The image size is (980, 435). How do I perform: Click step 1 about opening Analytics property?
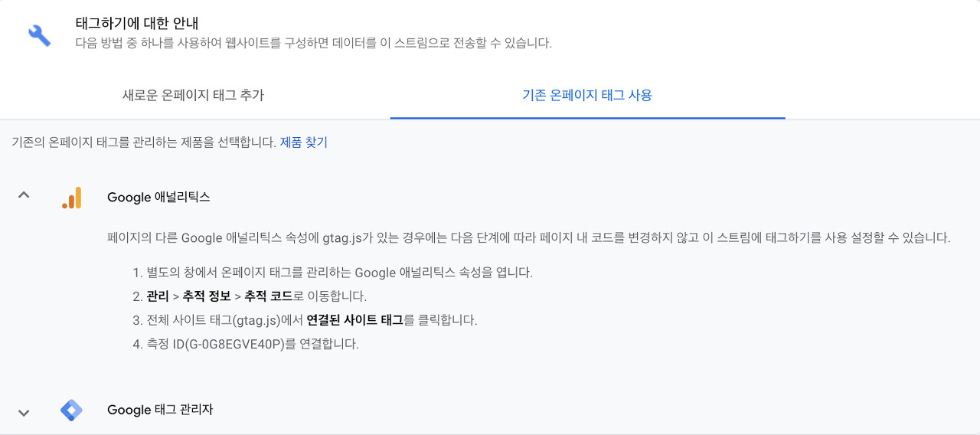[333, 273]
